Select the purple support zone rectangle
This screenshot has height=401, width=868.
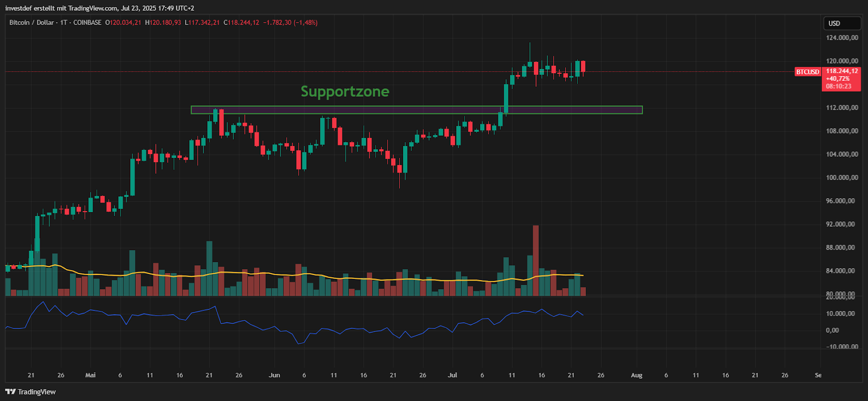pos(417,110)
